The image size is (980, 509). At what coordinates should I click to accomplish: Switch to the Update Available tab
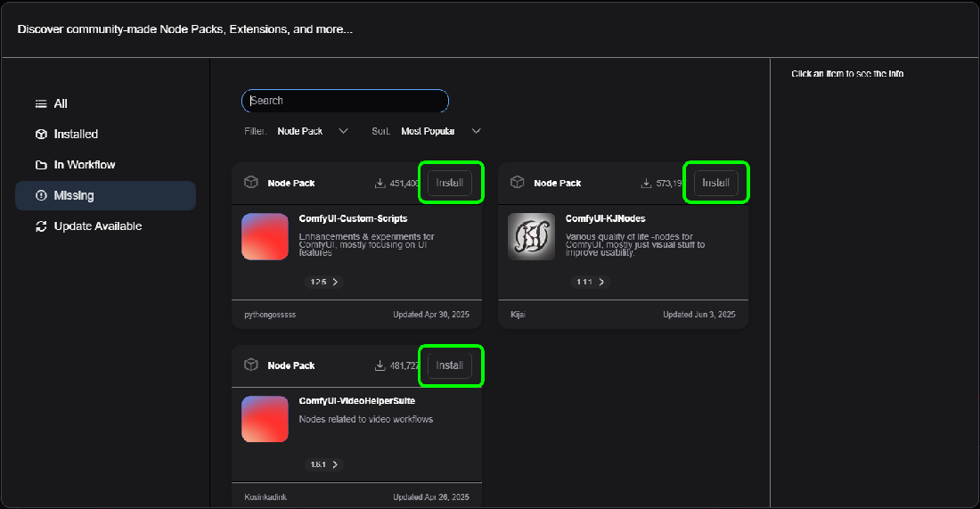click(97, 226)
